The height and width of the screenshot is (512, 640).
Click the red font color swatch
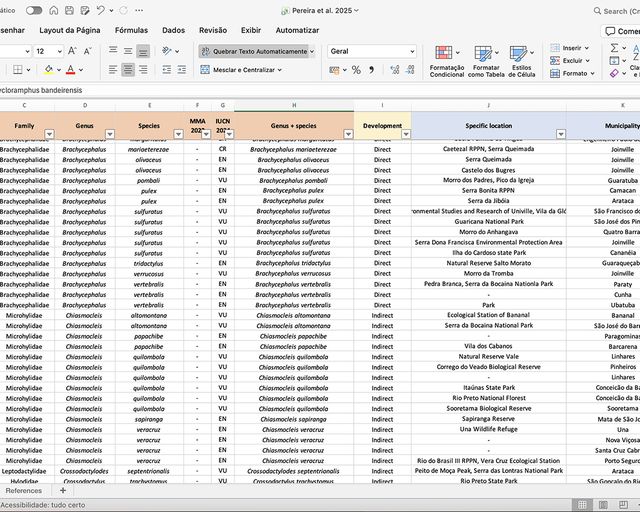point(69,70)
